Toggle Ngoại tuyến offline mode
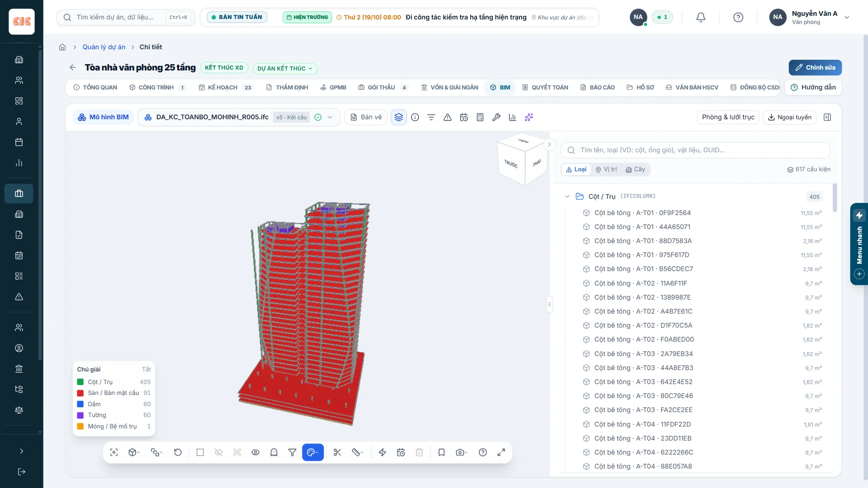The width and height of the screenshot is (868, 488). pyautogui.click(x=789, y=117)
